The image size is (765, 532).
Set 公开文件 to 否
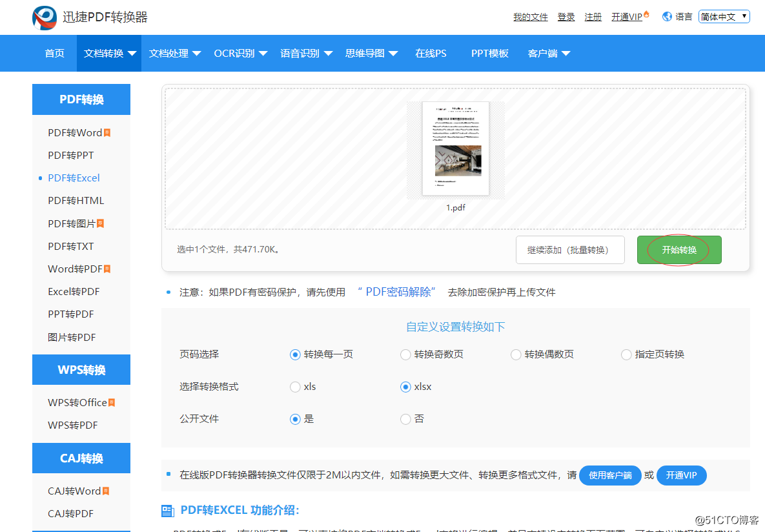click(405, 419)
